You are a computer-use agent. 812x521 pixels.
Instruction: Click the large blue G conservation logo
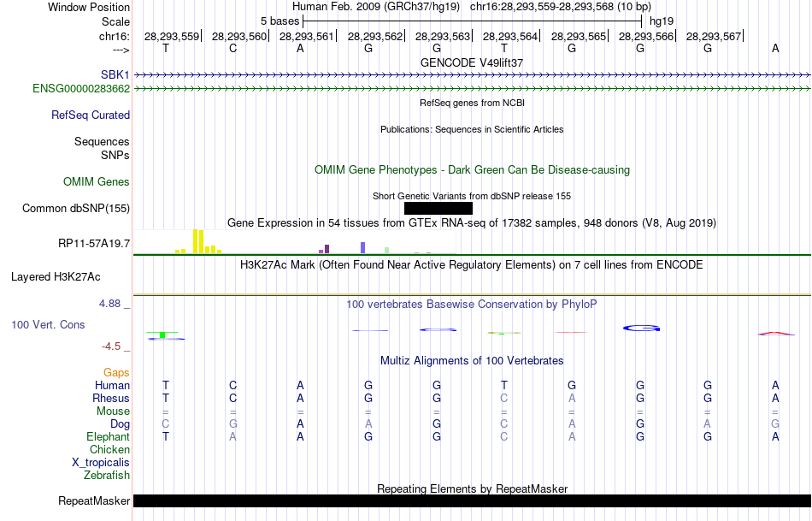(x=641, y=329)
